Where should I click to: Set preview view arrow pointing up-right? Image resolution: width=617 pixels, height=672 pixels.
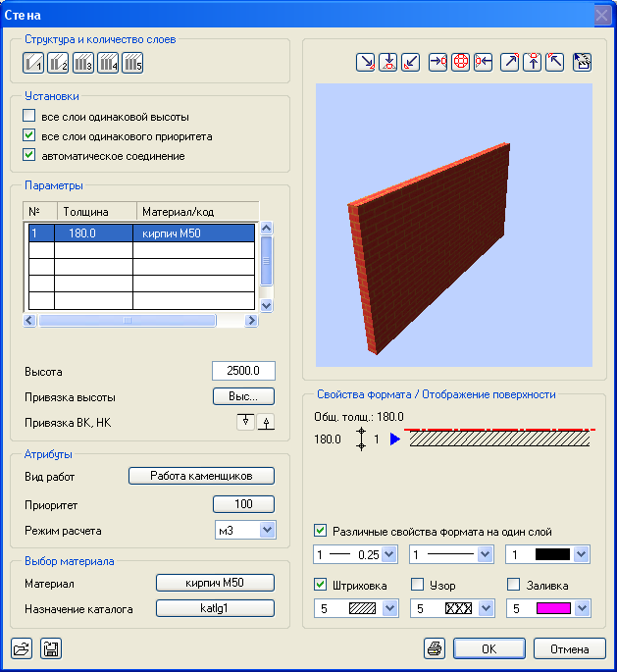pos(510,62)
